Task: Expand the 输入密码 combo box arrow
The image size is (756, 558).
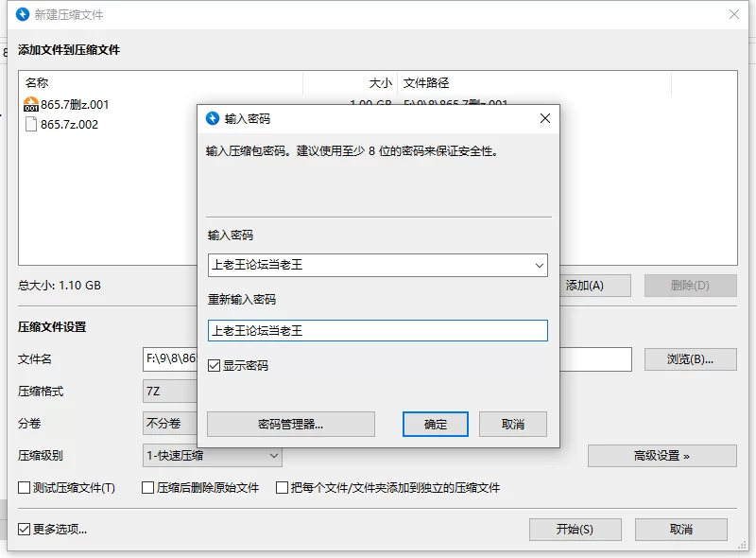Action: (539, 265)
